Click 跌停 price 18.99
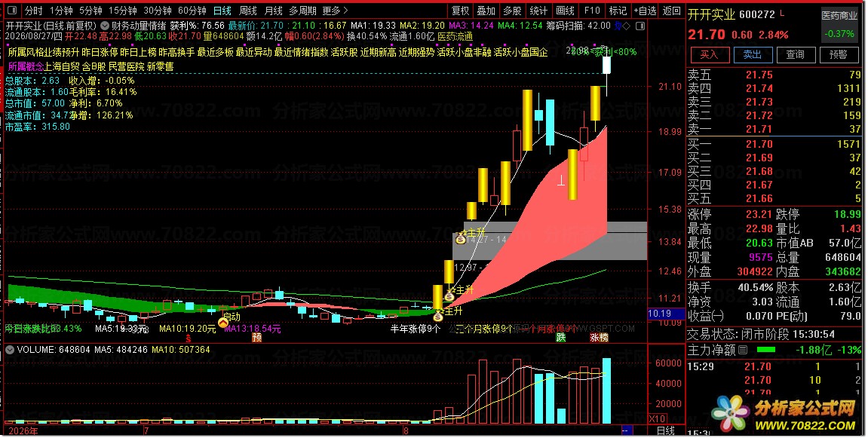The image size is (868, 438). [848, 214]
